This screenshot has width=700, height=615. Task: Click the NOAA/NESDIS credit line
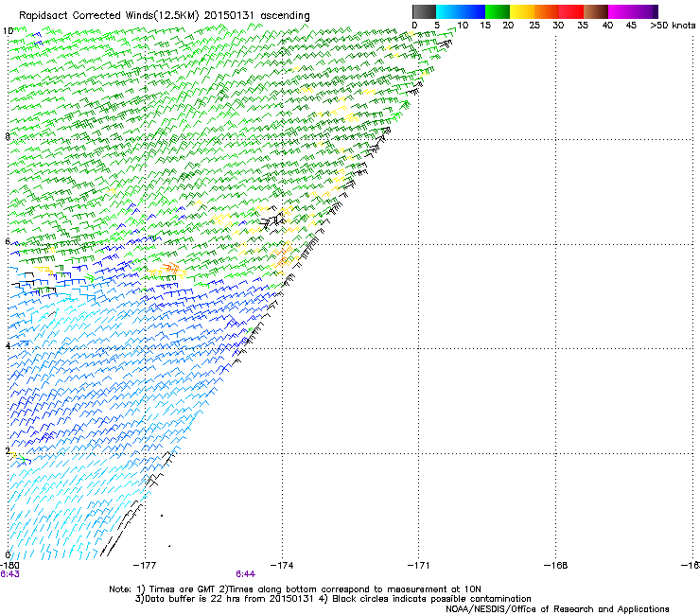pyautogui.click(x=557, y=609)
